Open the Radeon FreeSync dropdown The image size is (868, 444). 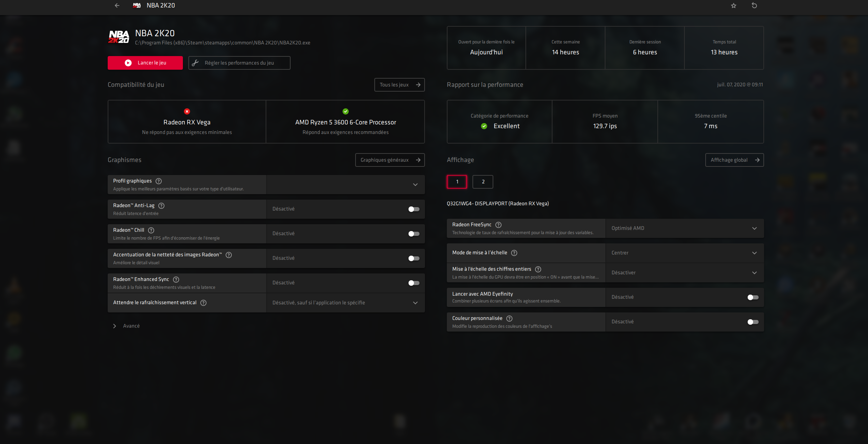click(684, 228)
